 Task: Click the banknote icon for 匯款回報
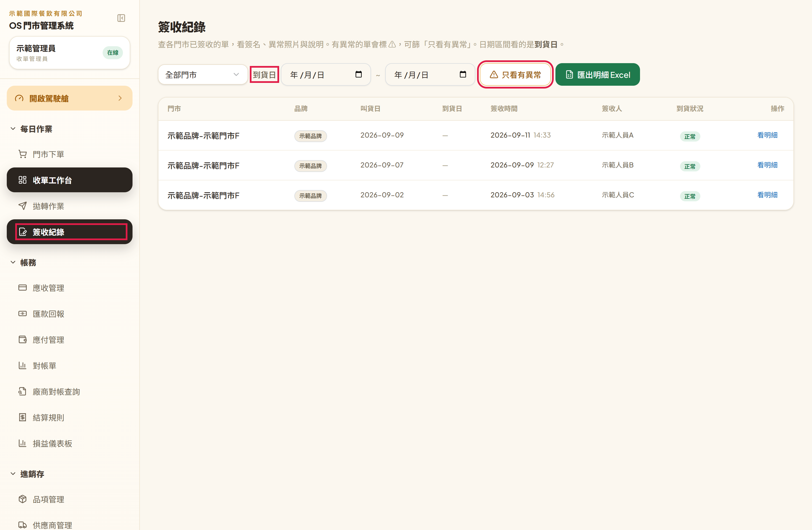(23, 313)
